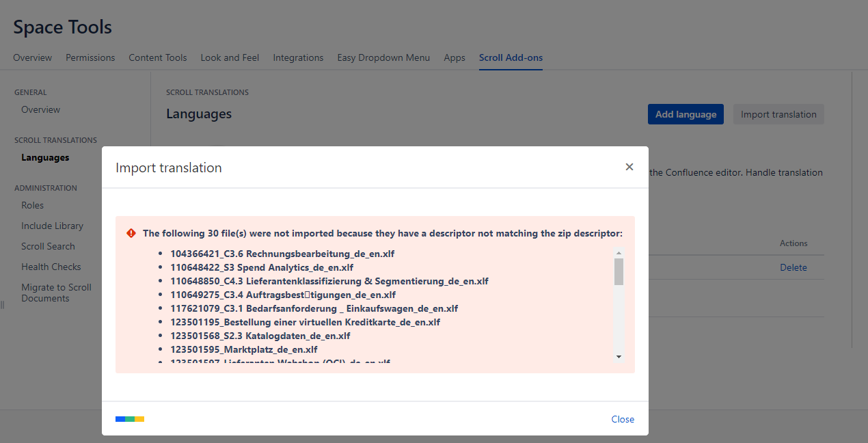The image size is (868, 443).
Task: Click the scrollbar up arrow in file list
Action: pyautogui.click(x=619, y=253)
